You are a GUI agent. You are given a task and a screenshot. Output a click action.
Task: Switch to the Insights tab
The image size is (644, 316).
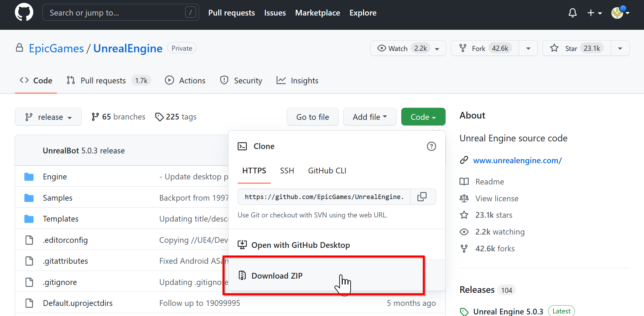click(x=297, y=81)
